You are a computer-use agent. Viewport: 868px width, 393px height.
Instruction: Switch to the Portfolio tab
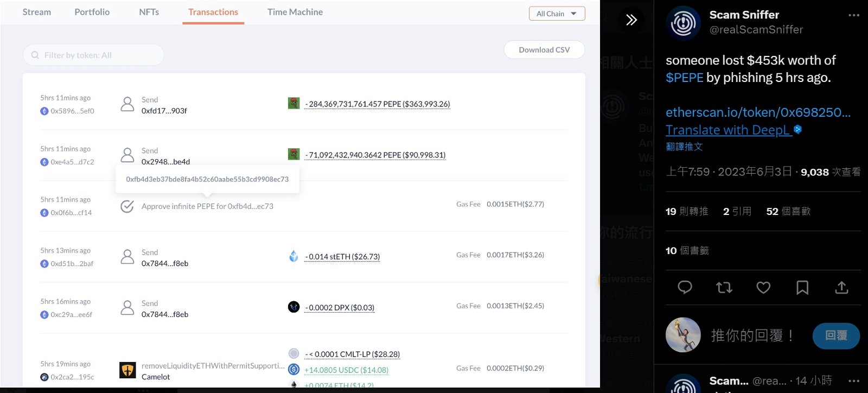point(92,12)
